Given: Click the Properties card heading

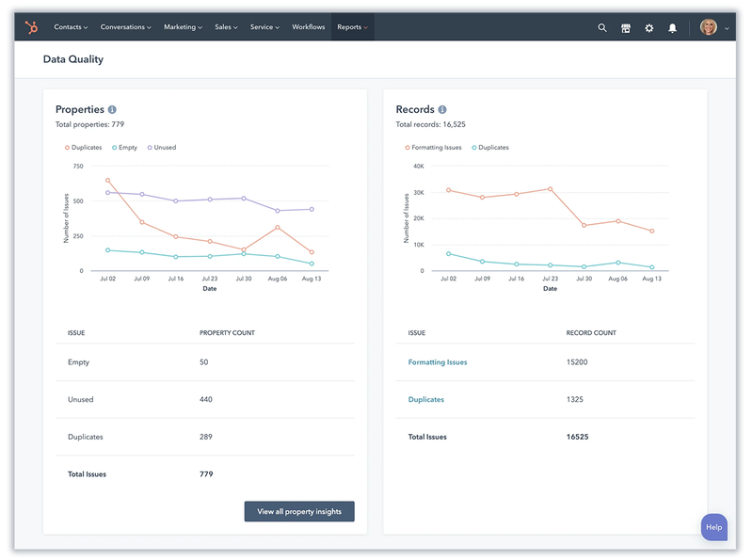Looking at the screenshot, I should [80, 109].
